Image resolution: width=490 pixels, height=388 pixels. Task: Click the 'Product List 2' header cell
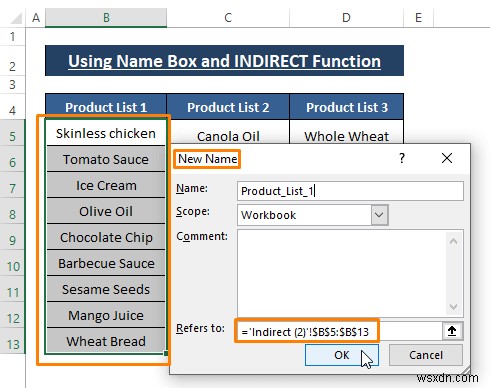(228, 107)
